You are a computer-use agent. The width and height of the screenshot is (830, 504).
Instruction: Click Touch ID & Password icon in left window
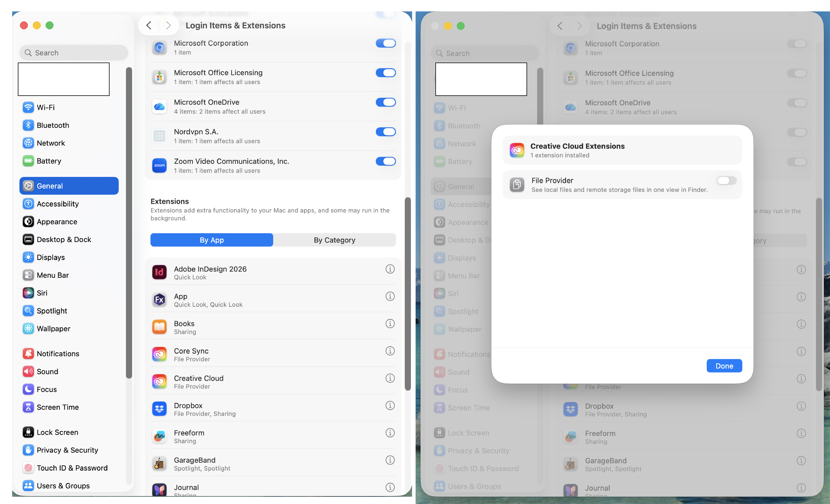[x=28, y=468]
